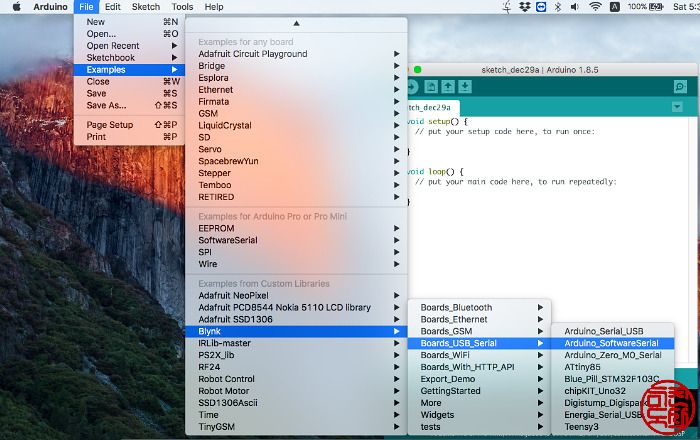Open the Sketch menu
Viewport: 700px width, 440px height.
(146, 7)
